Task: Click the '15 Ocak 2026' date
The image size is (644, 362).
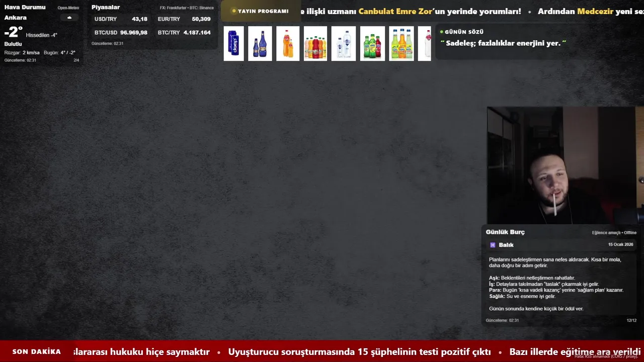Action: pyautogui.click(x=621, y=244)
